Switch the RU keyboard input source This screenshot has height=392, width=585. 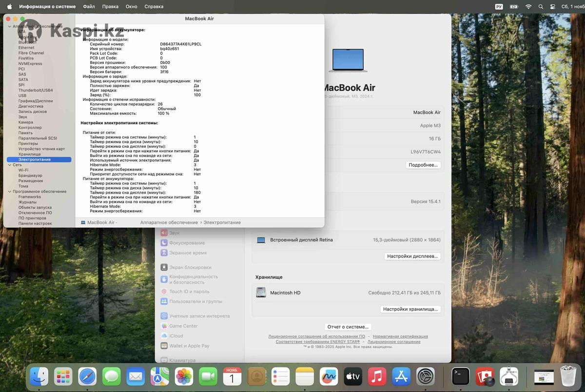click(499, 7)
